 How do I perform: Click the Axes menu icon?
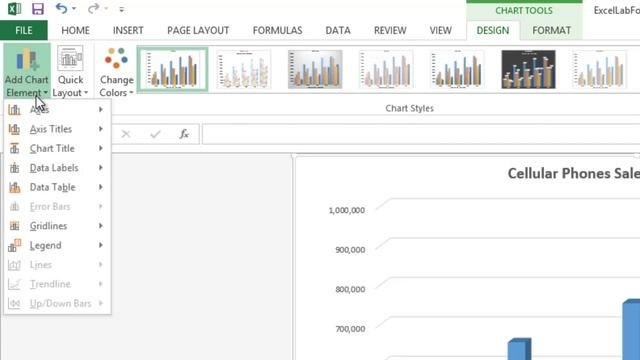pos(14,109)
